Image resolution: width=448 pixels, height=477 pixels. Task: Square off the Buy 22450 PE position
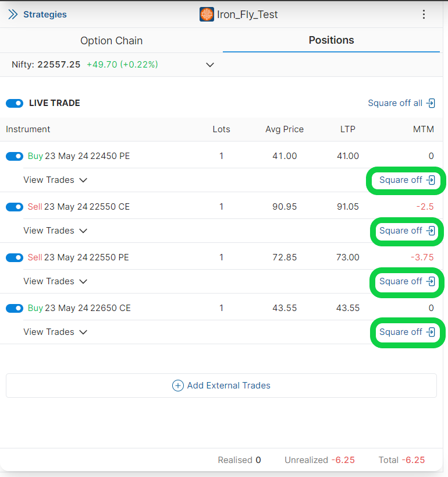pyautogui.click(x=407, y=180)
